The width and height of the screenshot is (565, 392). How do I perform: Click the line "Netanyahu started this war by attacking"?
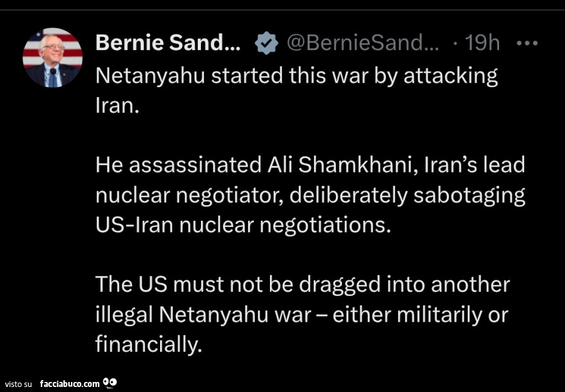pyautogui.click(x=296, y=76)
